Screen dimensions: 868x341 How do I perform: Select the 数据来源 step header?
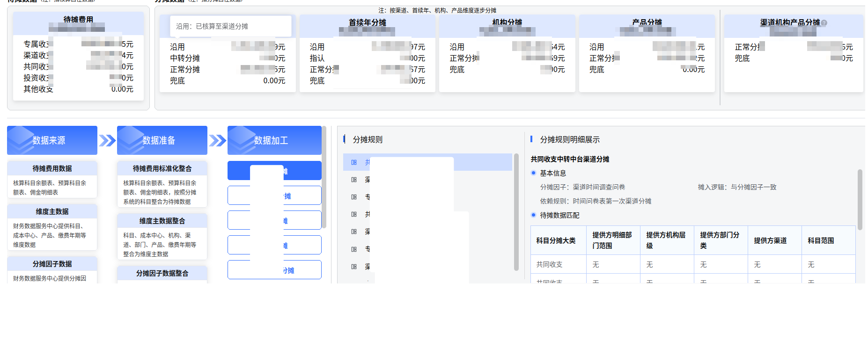pyautogui.click(x=52, y=140)
